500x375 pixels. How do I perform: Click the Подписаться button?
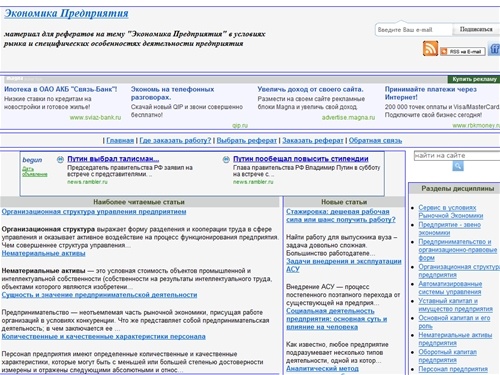(476, 29)
